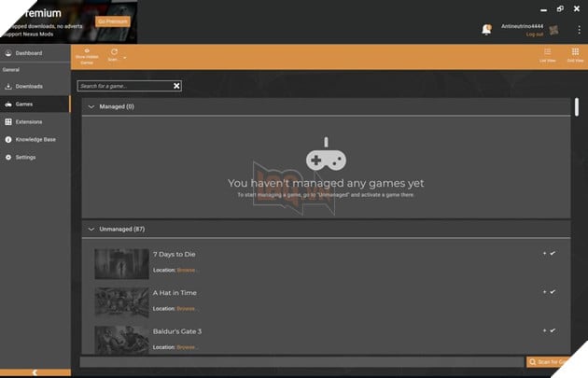588x378 pixels.
Task: Collapse the Unmanaged (87) section
Action: (x=91, y=229)
